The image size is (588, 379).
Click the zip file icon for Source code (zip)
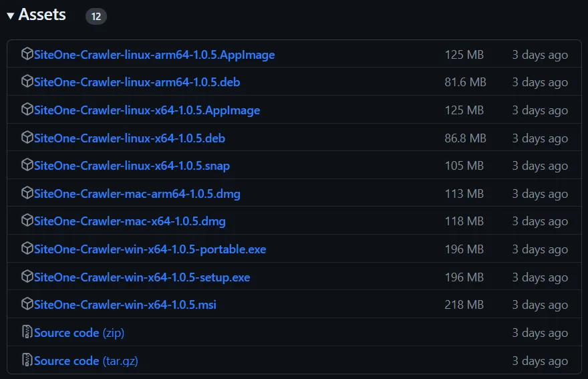(x=27, y=332)
